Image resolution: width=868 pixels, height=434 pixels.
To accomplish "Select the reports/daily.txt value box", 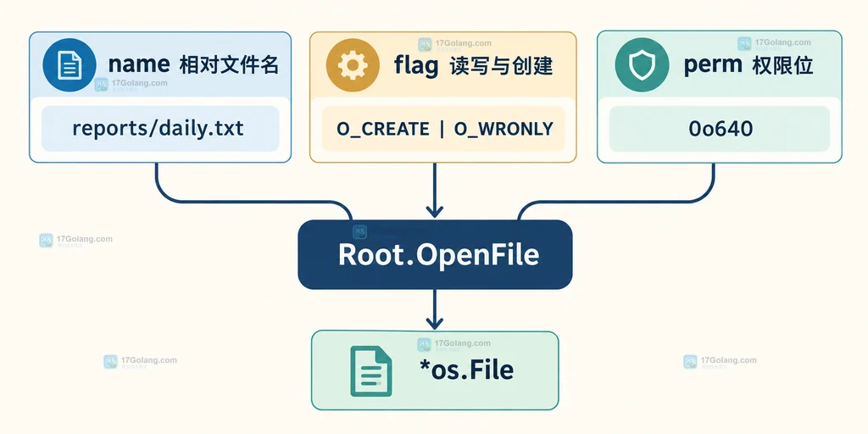I will coord(160,129).
